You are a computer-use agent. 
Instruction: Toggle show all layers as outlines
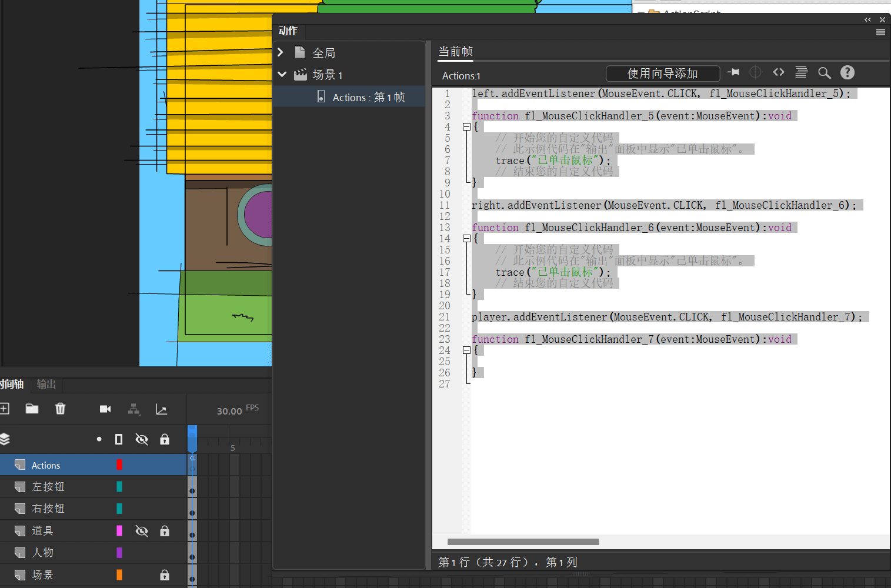[119, 439]
